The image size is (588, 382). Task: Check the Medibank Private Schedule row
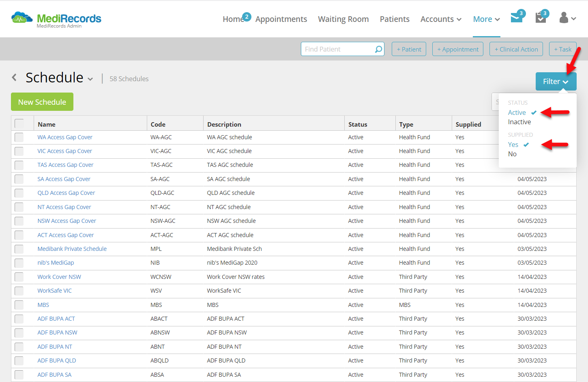coord(19,249)
